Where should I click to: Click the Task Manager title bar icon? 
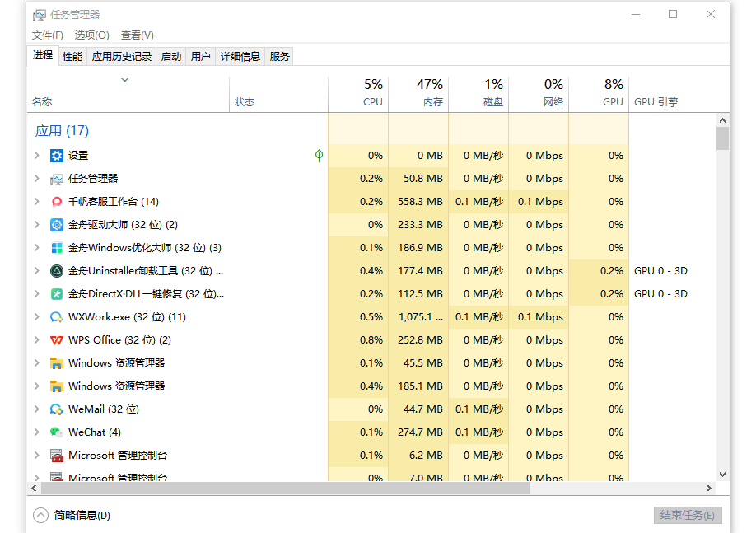pos(39,15)
